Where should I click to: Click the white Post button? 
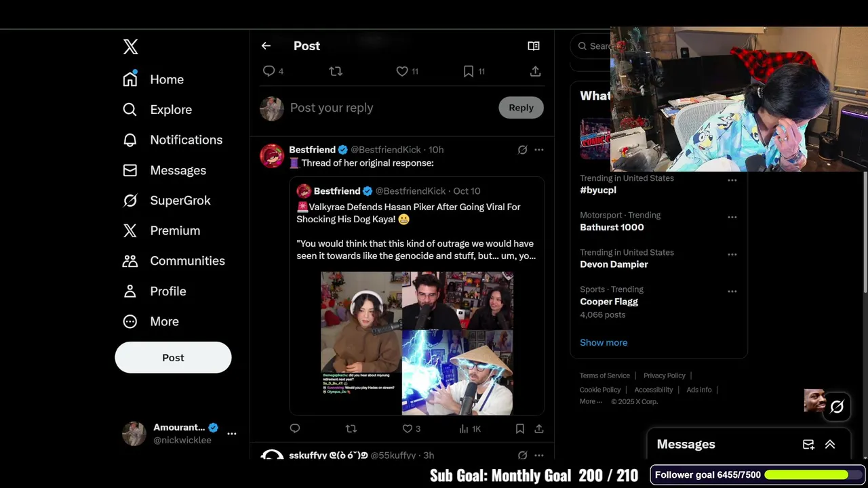pyautogui.click(x=173, y=357)
